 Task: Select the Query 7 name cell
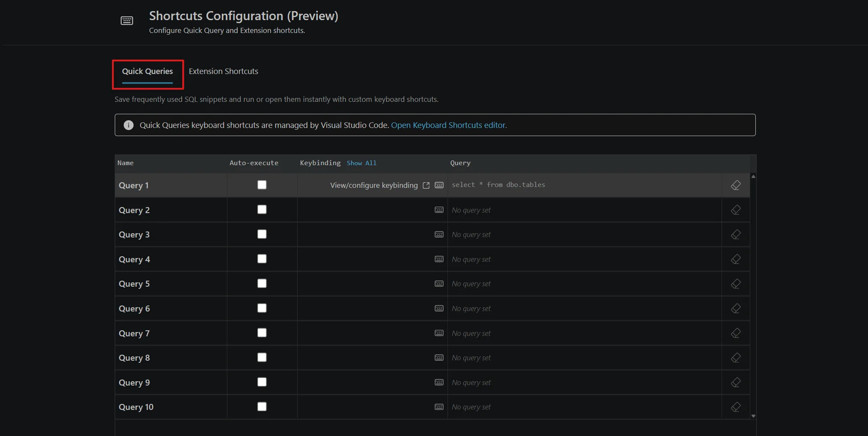pyautogui.click(x=171, y=333)
